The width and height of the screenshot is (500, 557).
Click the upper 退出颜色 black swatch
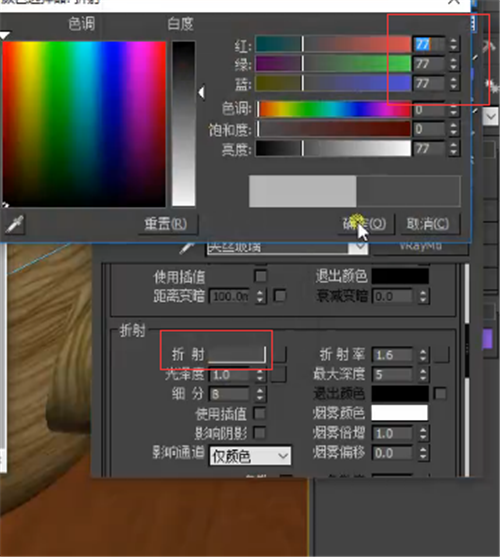(x=400, y=276)
